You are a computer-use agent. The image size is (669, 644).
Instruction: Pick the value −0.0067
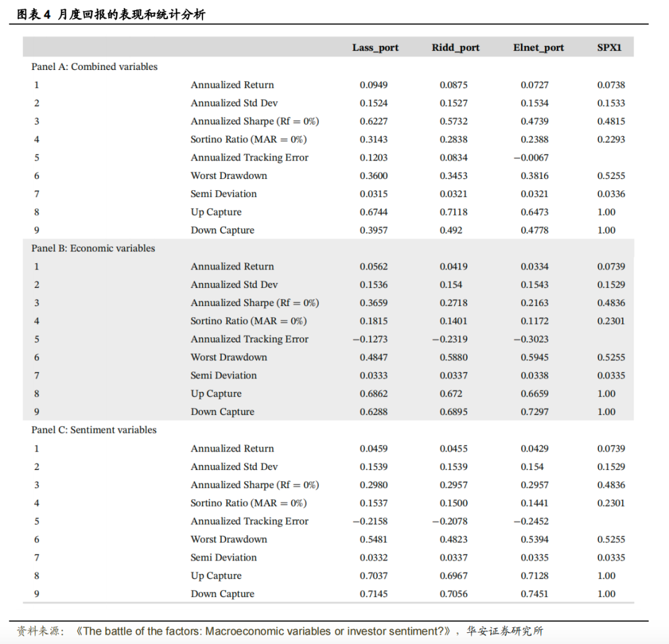click(x=531, y=157)
